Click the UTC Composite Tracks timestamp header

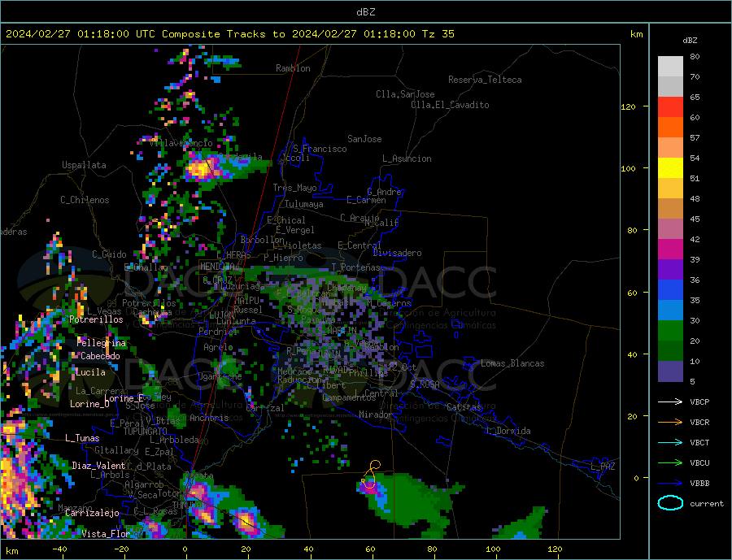(229, 34)
